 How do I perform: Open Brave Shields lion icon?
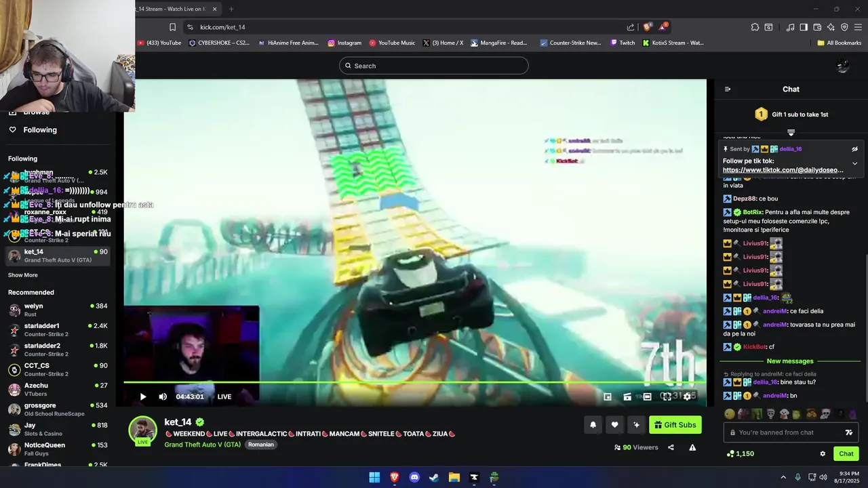click(x=647, y=27)
